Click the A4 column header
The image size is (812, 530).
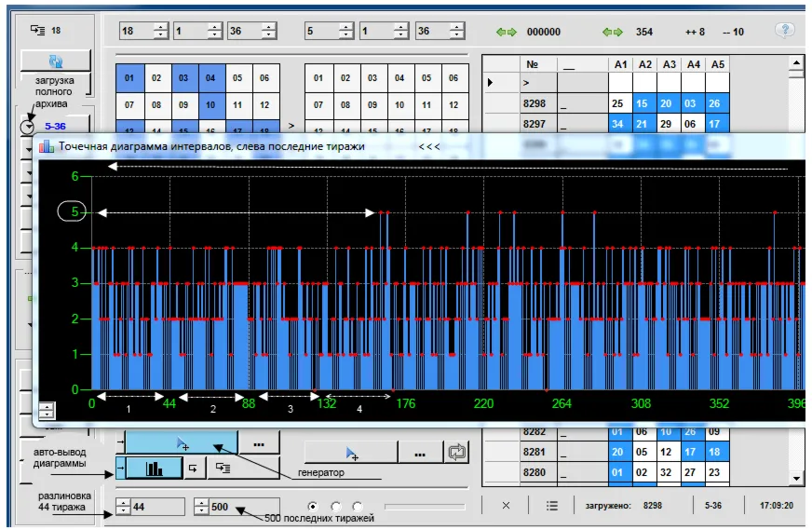(x=694, y=64)
